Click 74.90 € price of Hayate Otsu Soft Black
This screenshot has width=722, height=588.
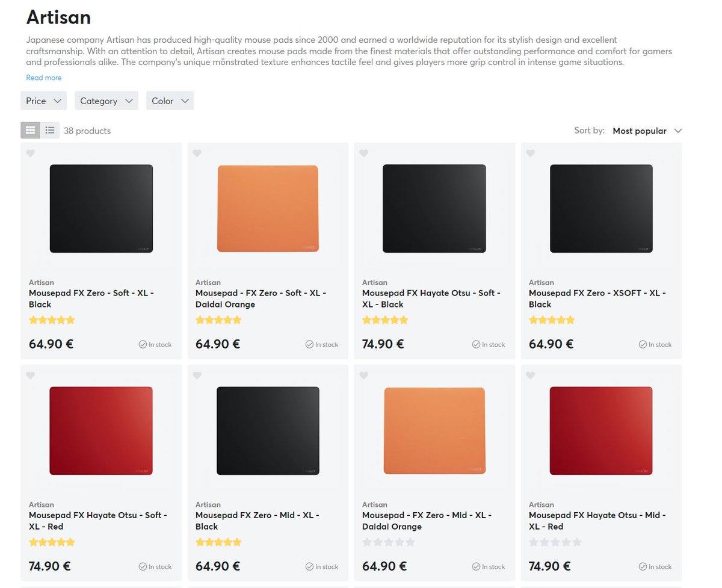[x=383, y=344]
